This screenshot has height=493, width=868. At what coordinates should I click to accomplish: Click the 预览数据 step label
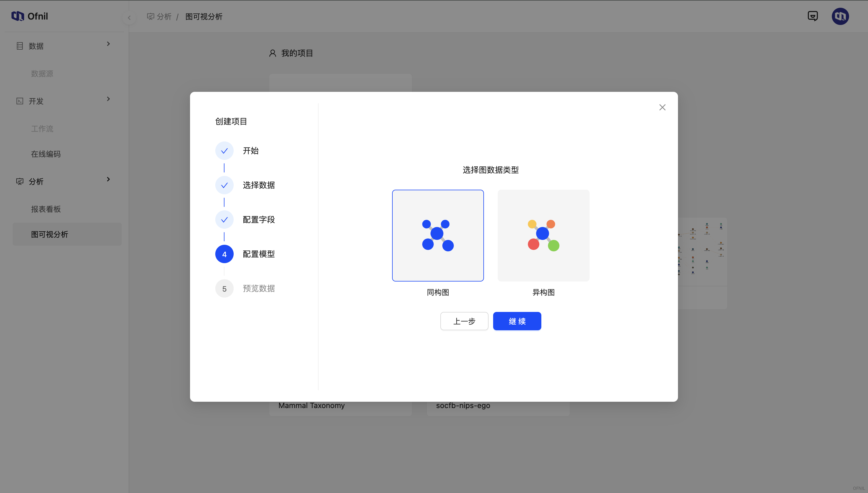point(259,288)
